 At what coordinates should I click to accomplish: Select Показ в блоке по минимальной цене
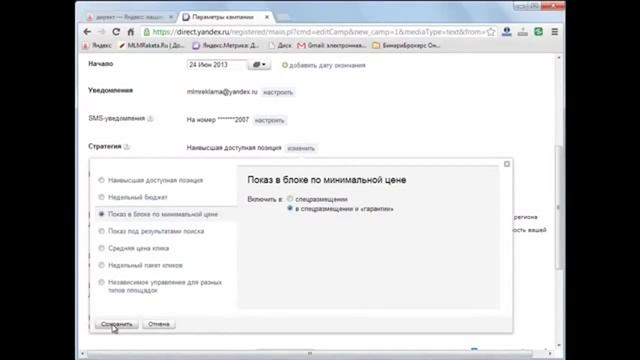pyautogui.click(x=101, y=214)
